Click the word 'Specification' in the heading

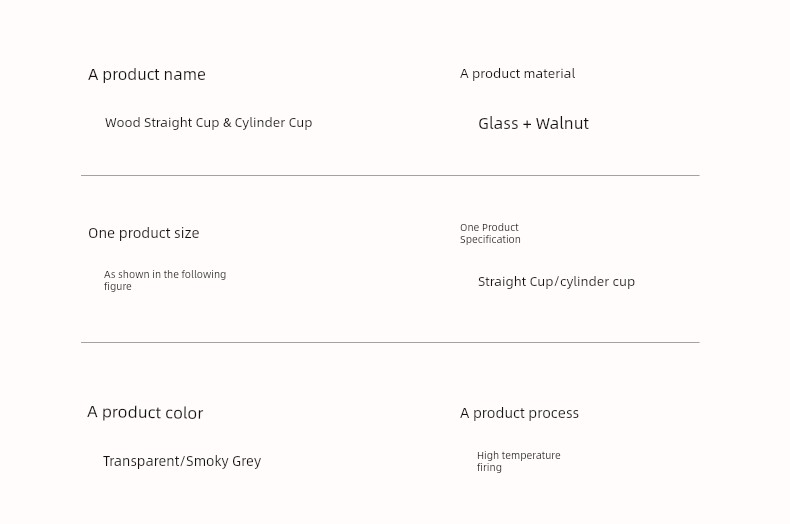point(490,240)
